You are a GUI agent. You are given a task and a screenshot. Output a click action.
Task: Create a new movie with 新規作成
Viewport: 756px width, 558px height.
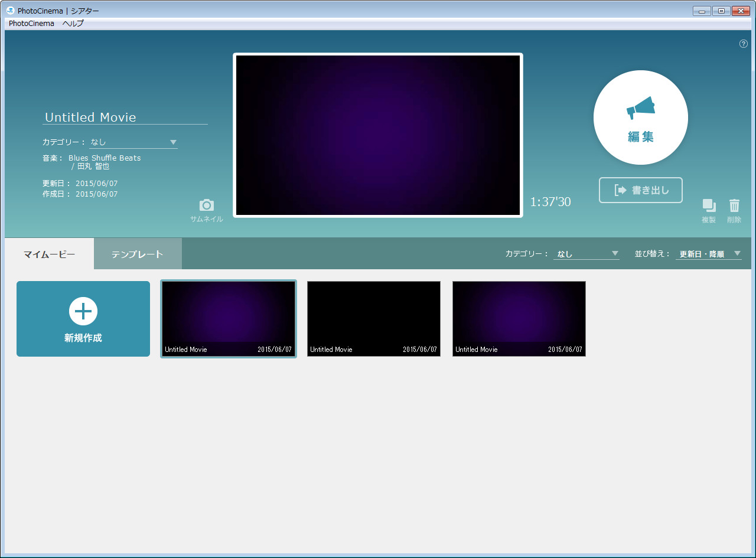(83, 319)
